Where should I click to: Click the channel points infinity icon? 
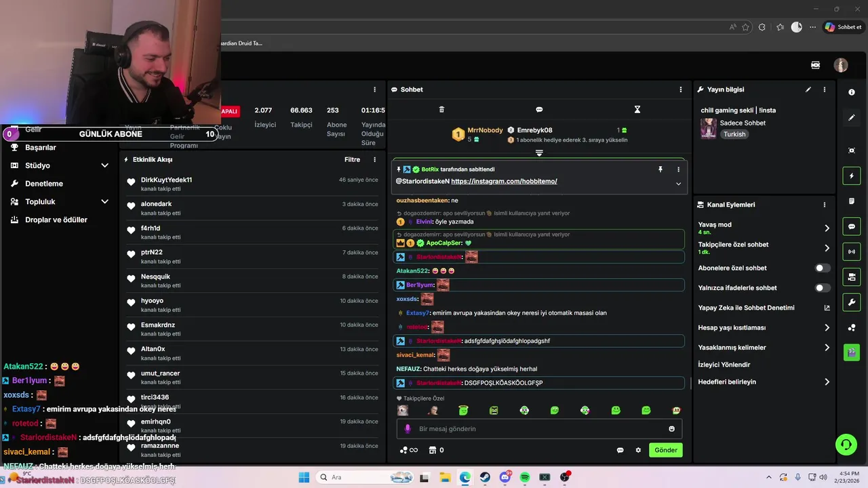coord(409,450)
